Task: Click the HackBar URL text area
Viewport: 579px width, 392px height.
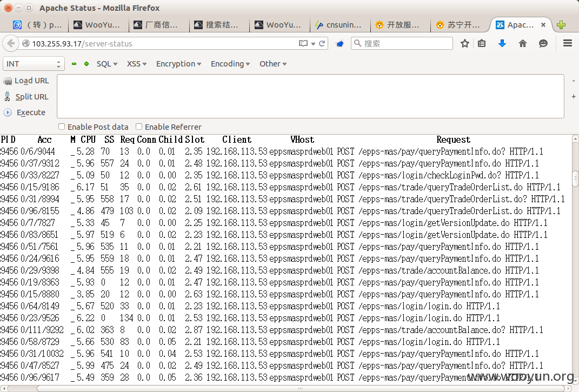Action: pos(310,96)
